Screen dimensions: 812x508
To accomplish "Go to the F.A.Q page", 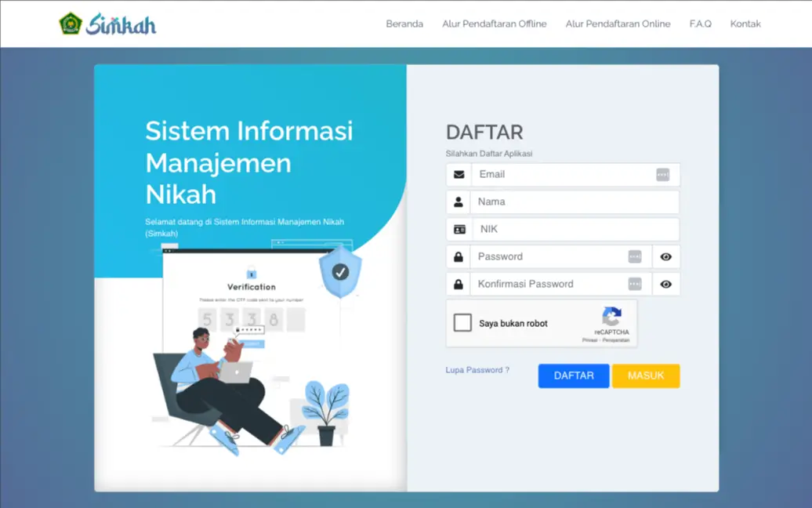I will click(700, 24).
